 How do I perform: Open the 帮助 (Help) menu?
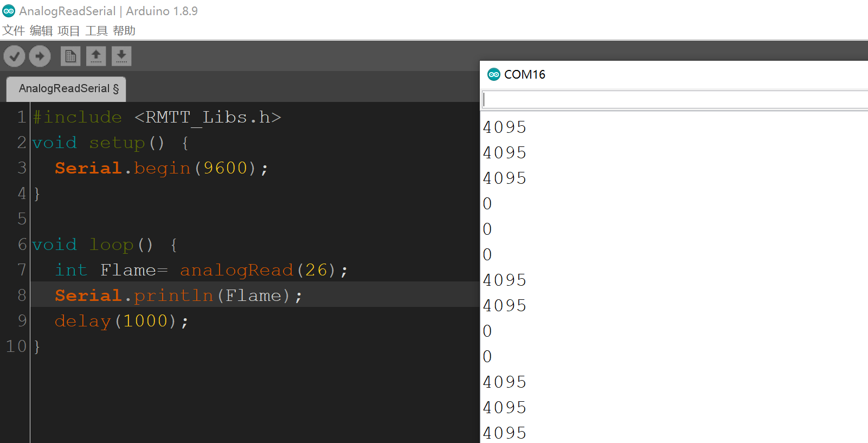tap(124, 30)
